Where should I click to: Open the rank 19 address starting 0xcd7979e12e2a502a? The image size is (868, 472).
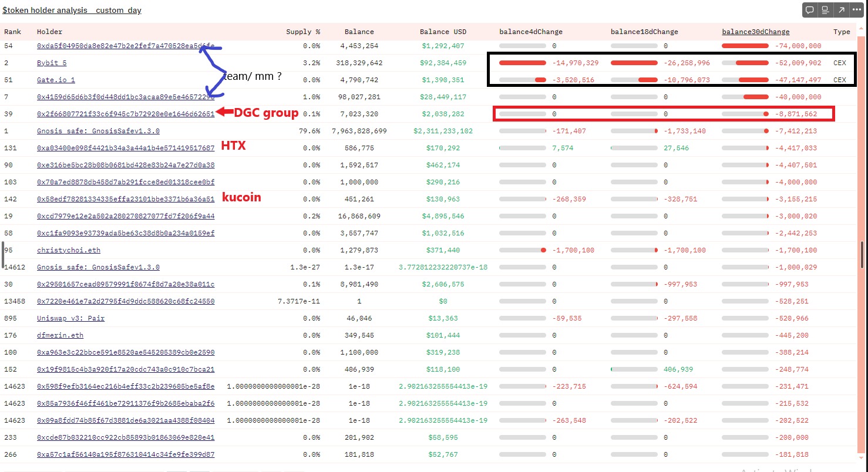(x=127, y=216)
